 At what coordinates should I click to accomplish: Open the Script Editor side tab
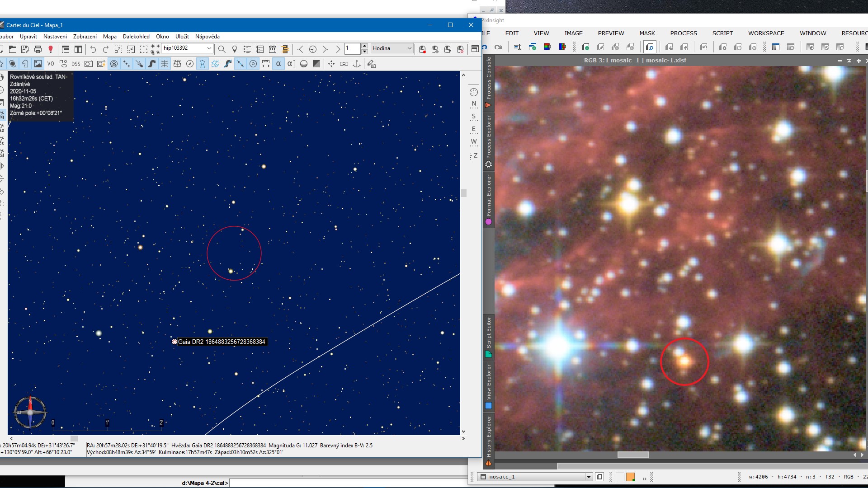point(489,337)
